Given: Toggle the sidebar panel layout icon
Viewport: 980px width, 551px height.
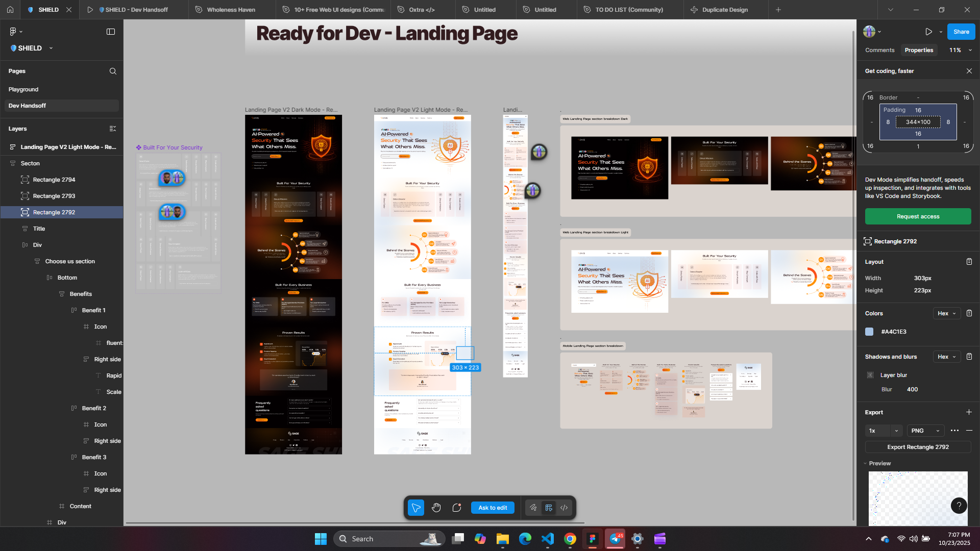Looking at the screenshot, I should pos(111,32).
